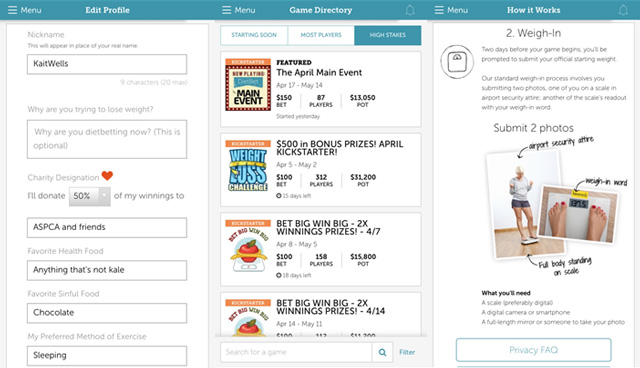This screenshot has width=640, height=368.
Task: Open the Weight Loss Challenge game thumbnail
Action: 248,166
